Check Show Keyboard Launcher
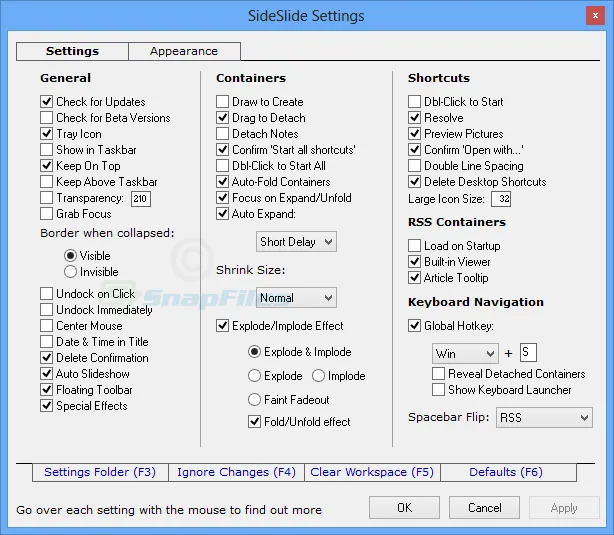 (x=439, y=390)
